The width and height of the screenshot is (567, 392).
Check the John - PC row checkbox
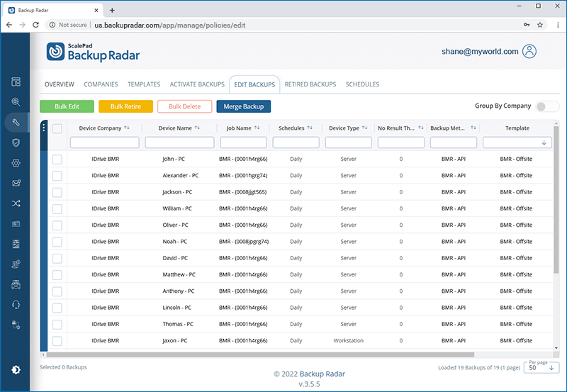57,159
